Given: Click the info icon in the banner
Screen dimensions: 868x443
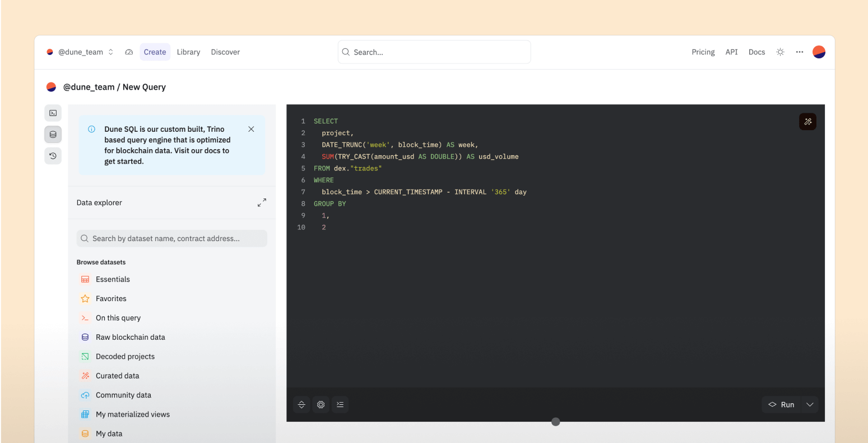Looking at the screenshot, I should click(92, 129).
